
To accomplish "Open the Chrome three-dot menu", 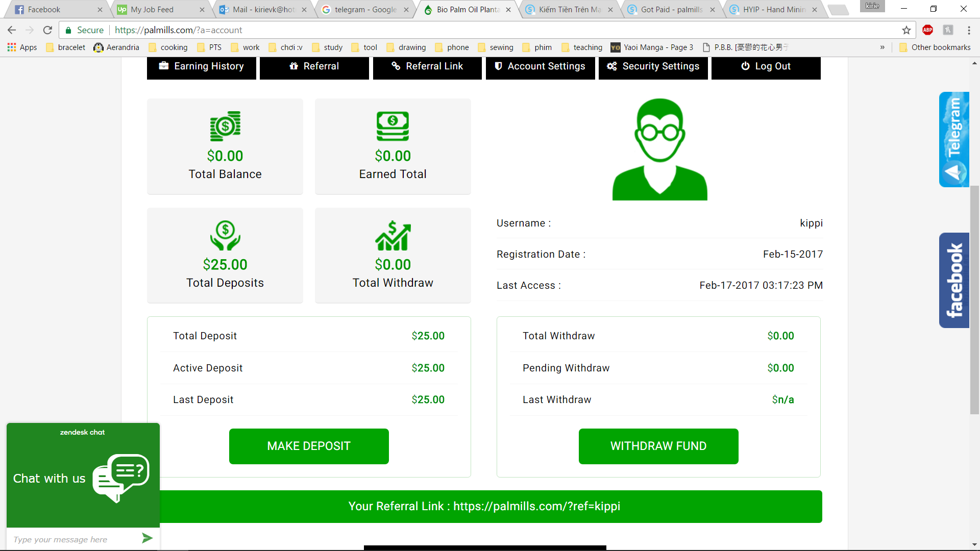I will 969,30.
